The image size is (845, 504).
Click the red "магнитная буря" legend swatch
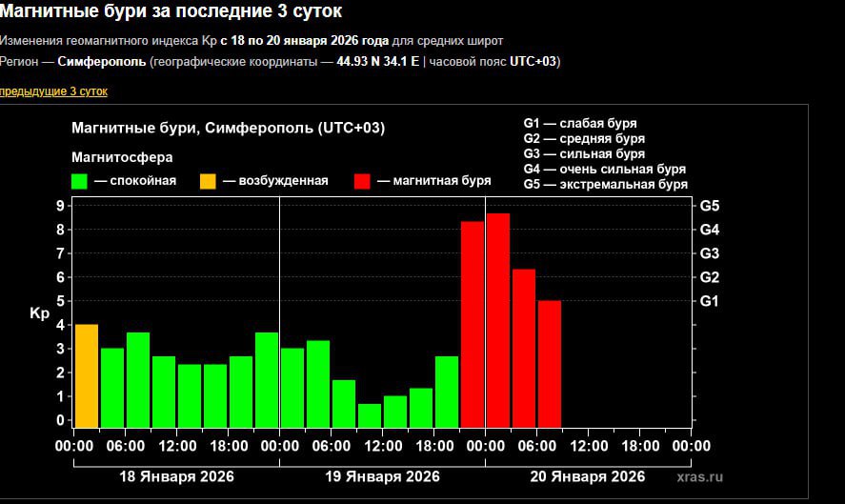click(x=362, y=181)
